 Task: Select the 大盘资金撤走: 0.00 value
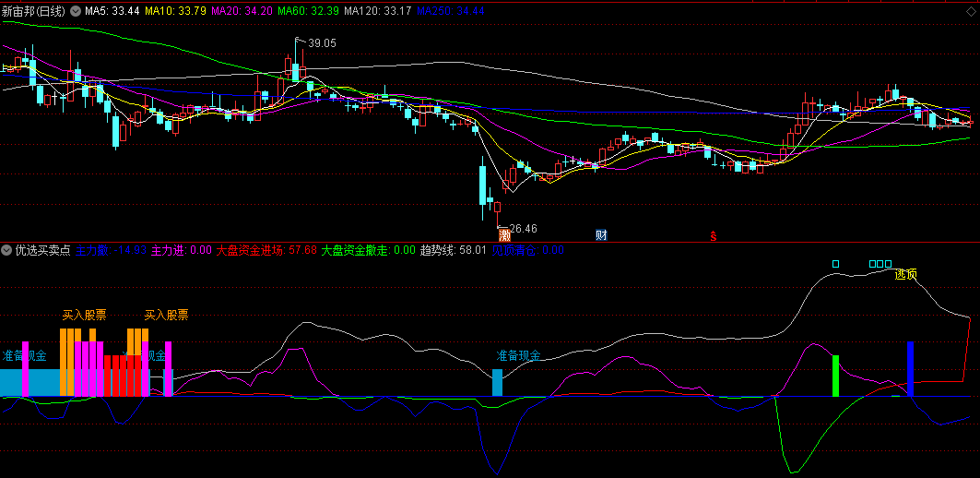(x=368, y=250)
